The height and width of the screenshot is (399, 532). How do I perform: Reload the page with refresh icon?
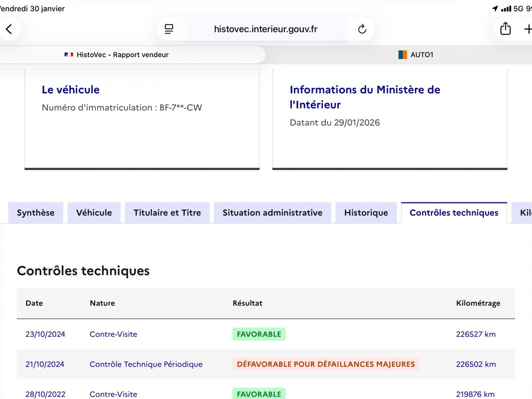362,29
